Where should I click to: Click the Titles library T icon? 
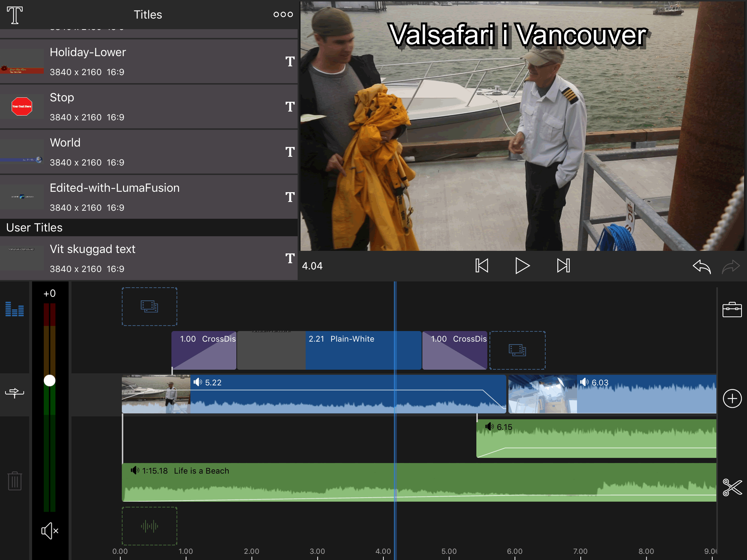(x=15, y=15)
